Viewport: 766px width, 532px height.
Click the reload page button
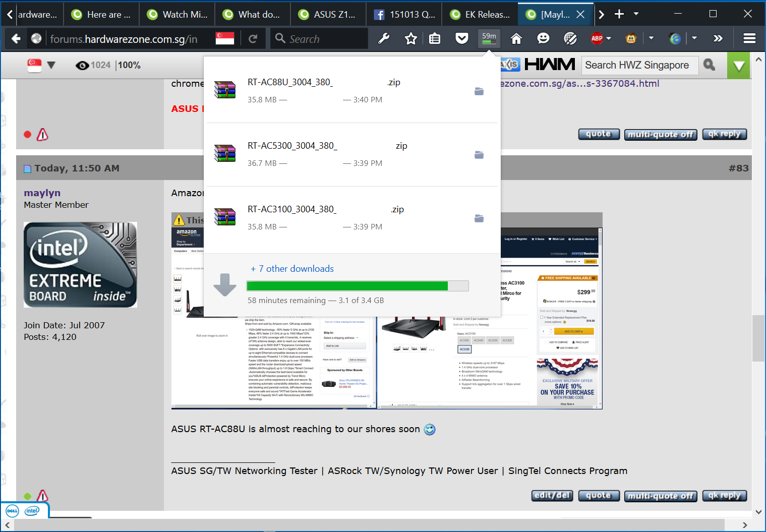coord(253,38)
